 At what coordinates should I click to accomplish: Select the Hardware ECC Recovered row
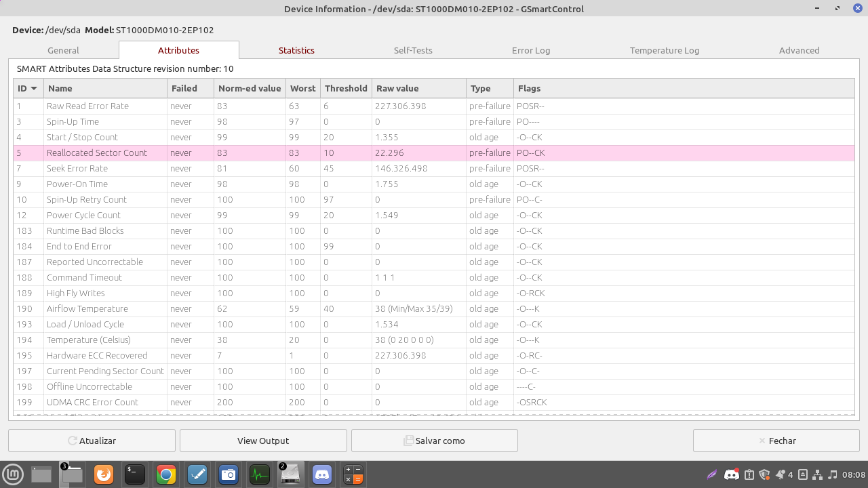434,355
